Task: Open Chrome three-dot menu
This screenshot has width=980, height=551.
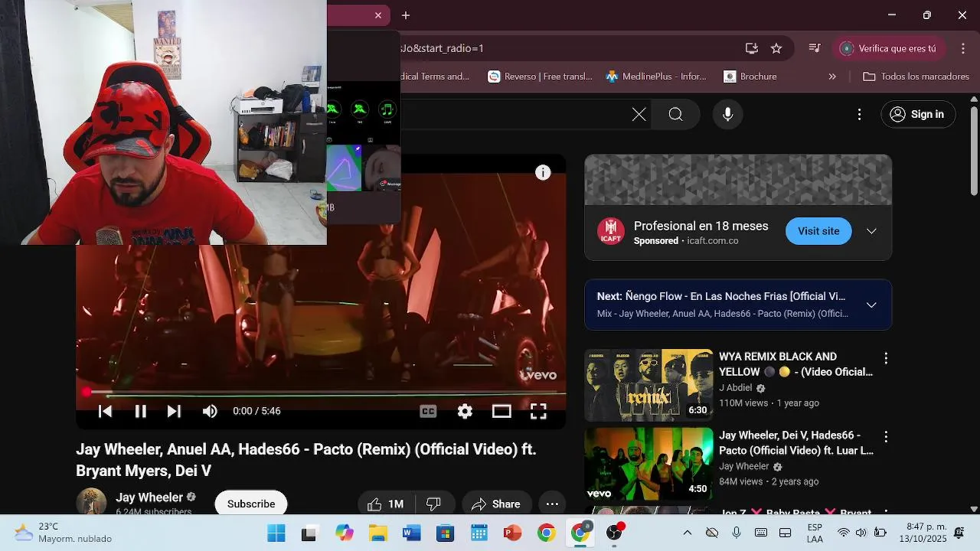Action: [963, 48]
